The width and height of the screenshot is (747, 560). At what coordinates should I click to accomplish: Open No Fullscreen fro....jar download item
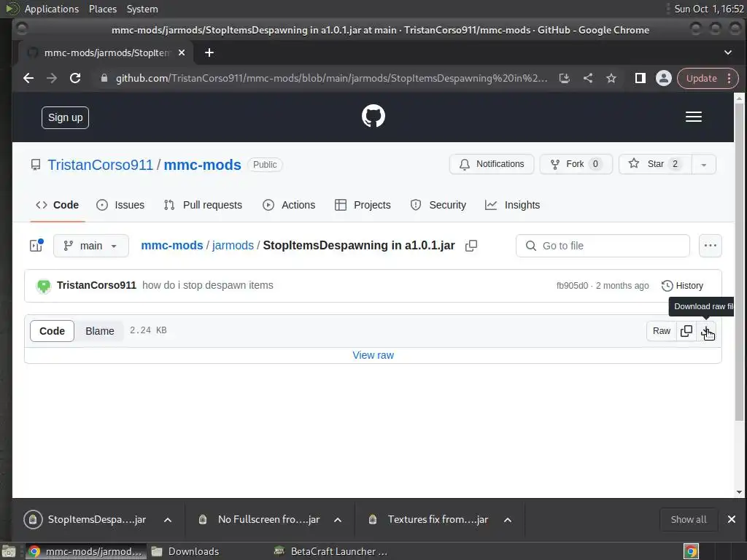click(259, 519)
